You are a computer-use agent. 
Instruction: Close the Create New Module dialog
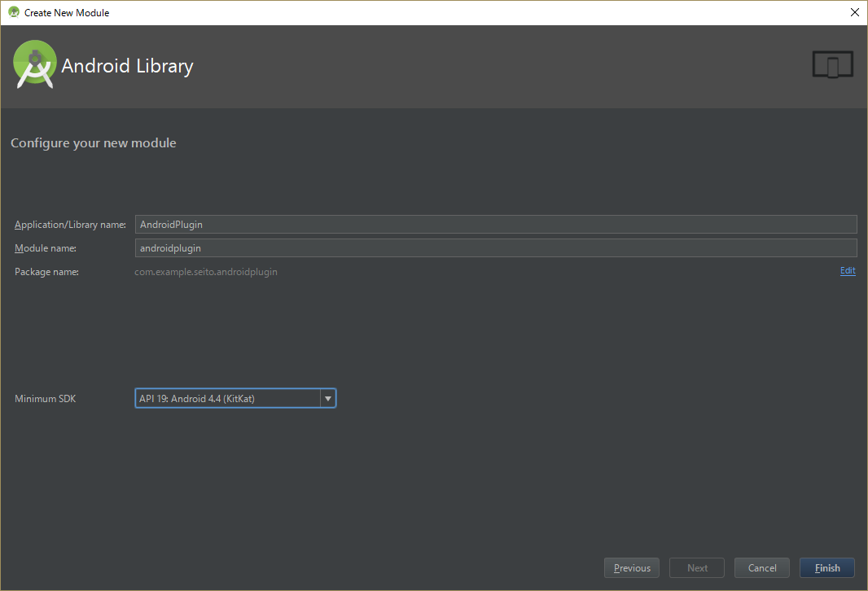tap(854, 12)
